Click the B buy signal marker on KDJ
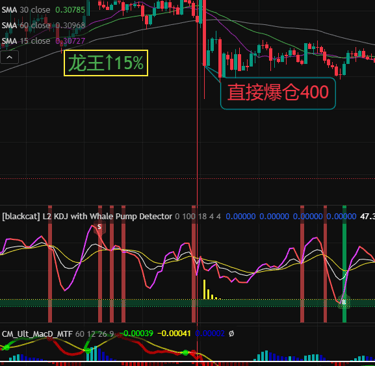The image size is (375, 366). tap(344, 302)
